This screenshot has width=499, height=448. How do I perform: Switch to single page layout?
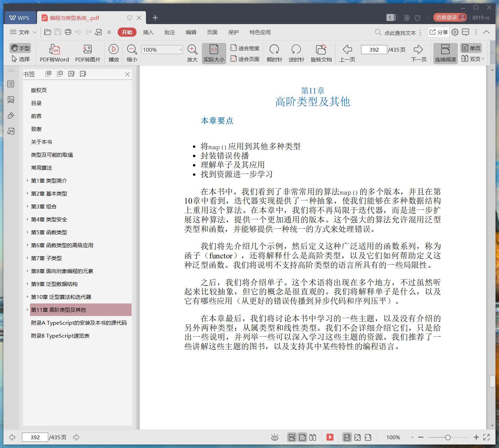[x=471, y=48]
